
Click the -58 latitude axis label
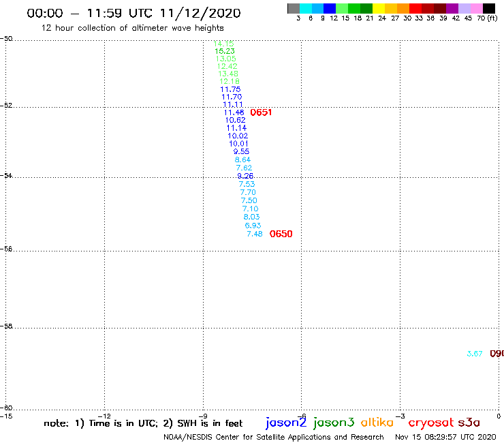pyautogui.click(x=6, y=326)
